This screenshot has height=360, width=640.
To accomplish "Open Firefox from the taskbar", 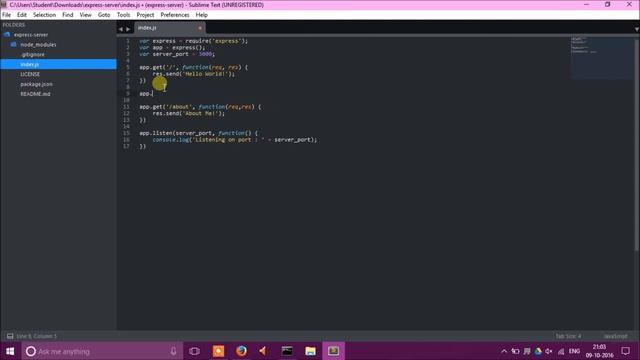I will [x=241, y=351].
